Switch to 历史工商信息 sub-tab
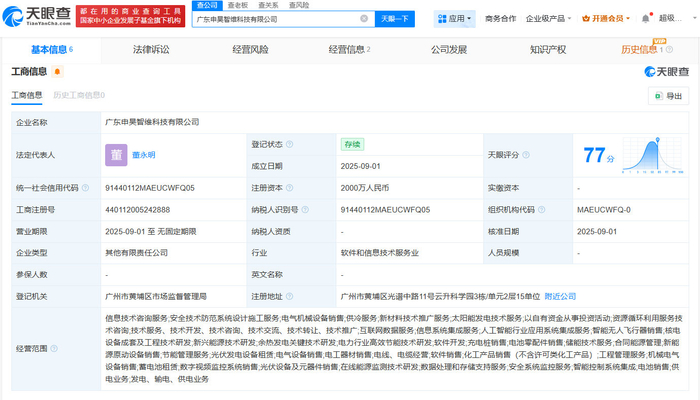 point(78,95)
